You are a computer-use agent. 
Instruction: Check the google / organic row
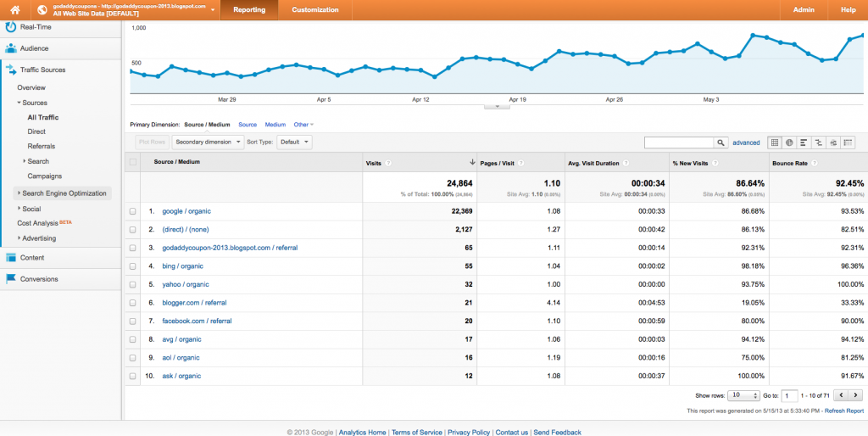tap(132, 211)
